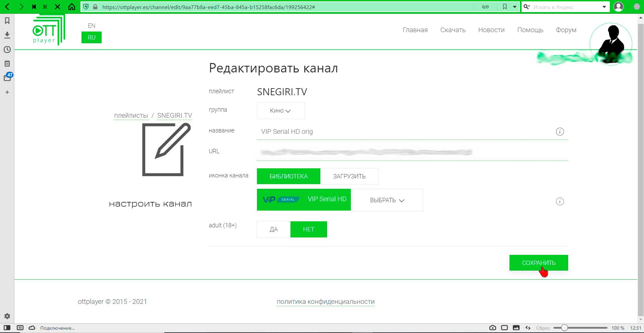Screen dimensions: 644x333
Task: Open browser settings via the gear icon
Action: click(7, 316)
